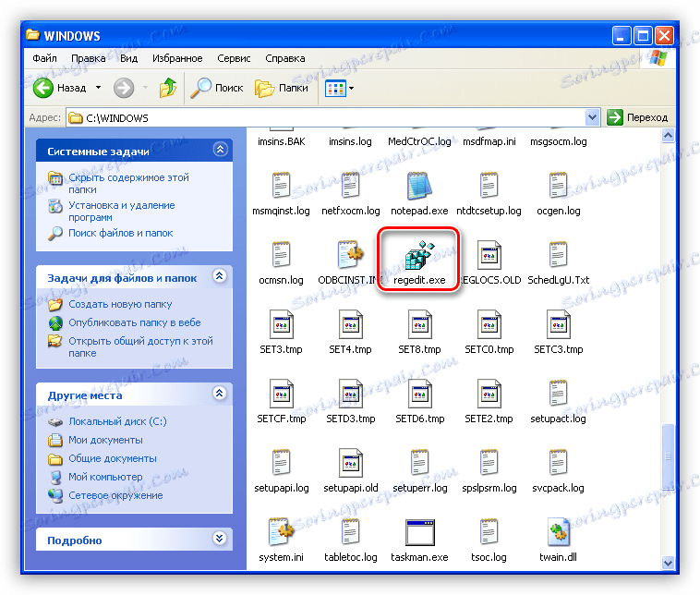Go up one folder level
Image resolution: width=700 pixels, height=595 pixels.
pos(168,88)
